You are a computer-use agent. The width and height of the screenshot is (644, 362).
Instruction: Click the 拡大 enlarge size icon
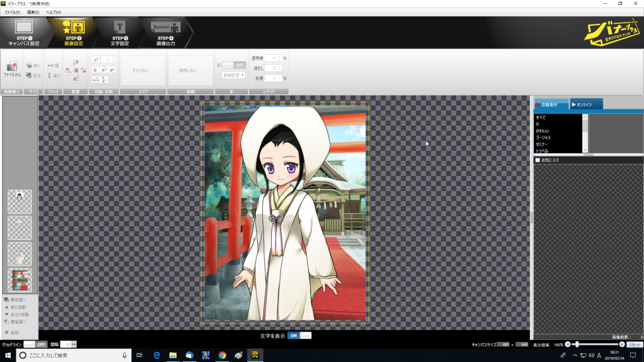pos(33,75)
